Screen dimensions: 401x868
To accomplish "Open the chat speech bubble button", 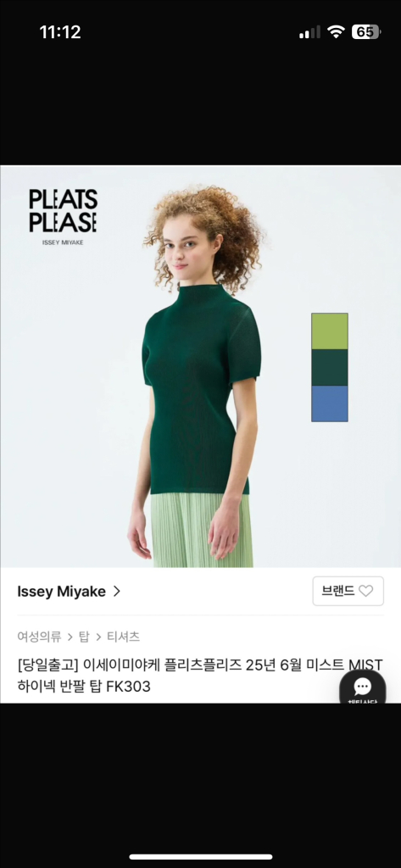I will pyautogui.click(x=363, y=688).
